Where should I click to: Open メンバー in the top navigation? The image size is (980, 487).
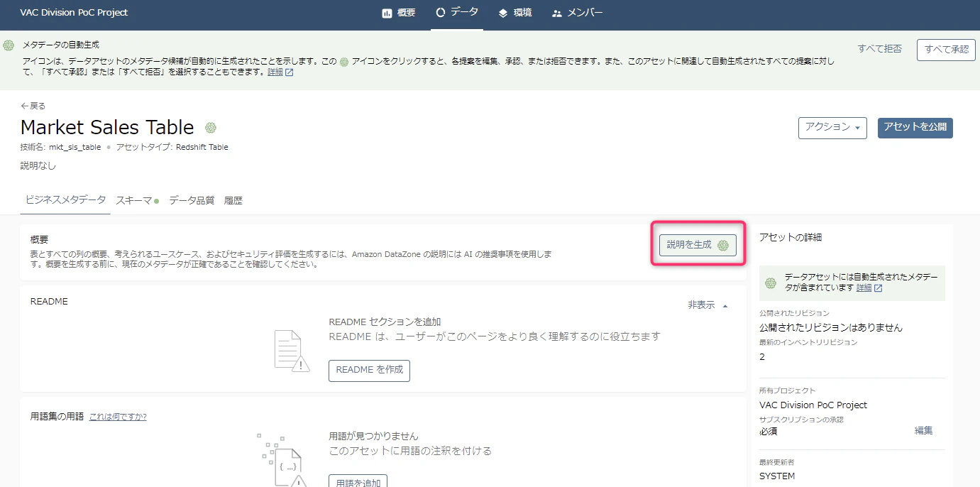[x=578, y=13]
